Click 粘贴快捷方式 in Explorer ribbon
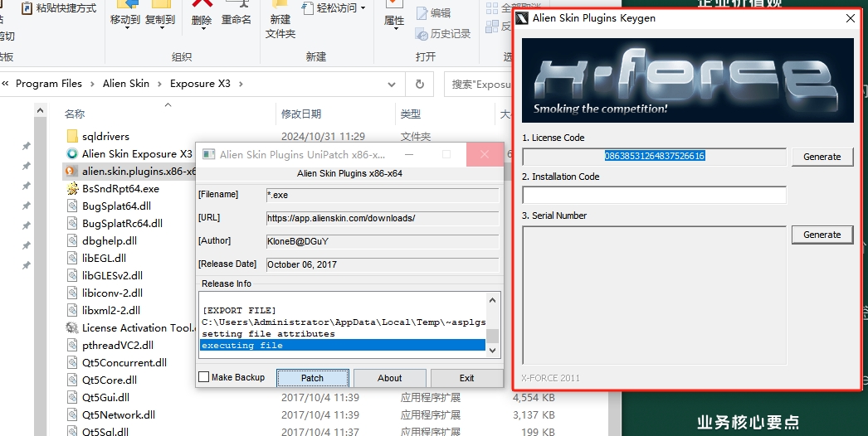 pyautogui.click(x=59, y=8)
